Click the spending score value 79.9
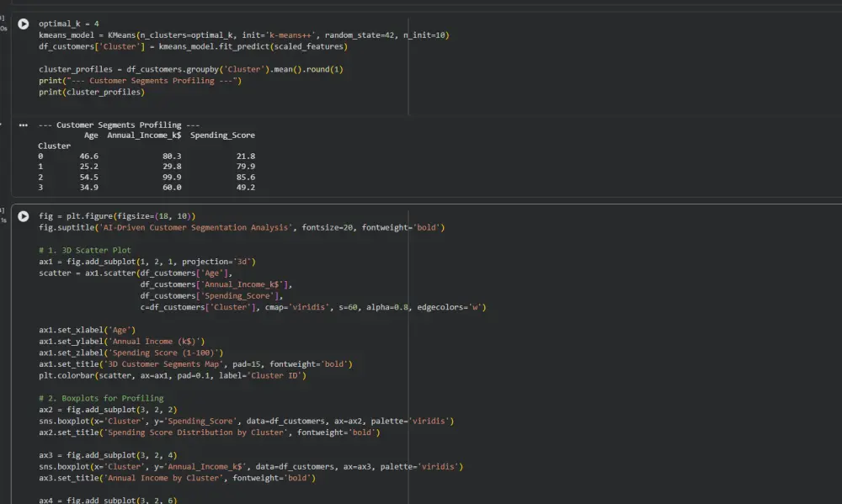Viewport: 842px width, 504px height. [245, 167]
